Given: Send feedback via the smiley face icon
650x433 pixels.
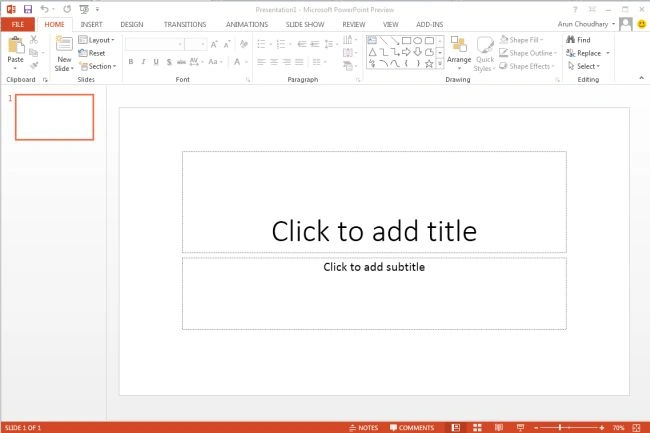Looking at the screenshot, I should 642,24.
